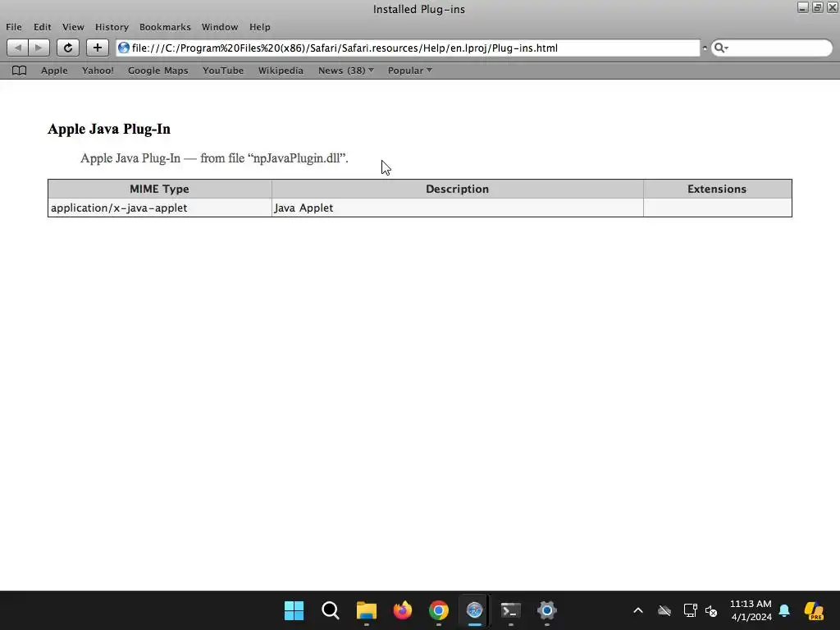
Task: Open Google Chrome from the taskbar
Action: (439, 610)
